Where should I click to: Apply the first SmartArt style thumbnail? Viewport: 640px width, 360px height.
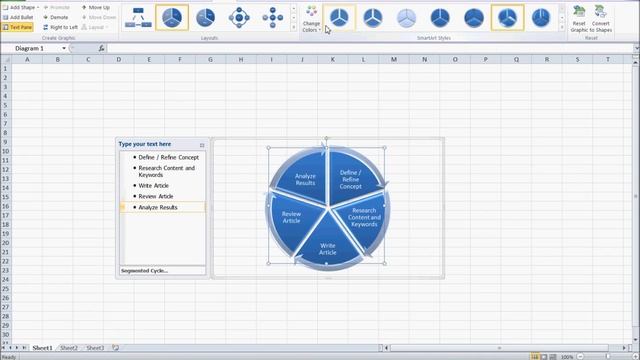339,18
